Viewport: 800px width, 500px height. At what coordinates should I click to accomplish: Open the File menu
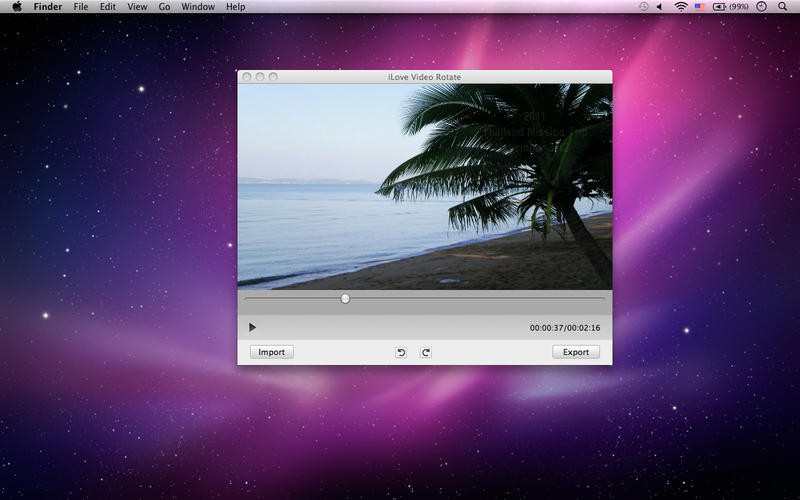click(x=81, y=7)
